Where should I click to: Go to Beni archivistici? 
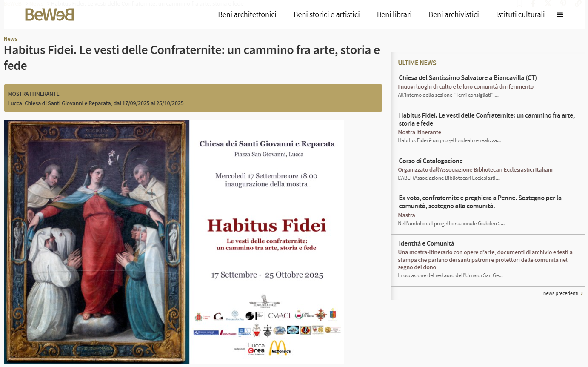pos(454,14)
